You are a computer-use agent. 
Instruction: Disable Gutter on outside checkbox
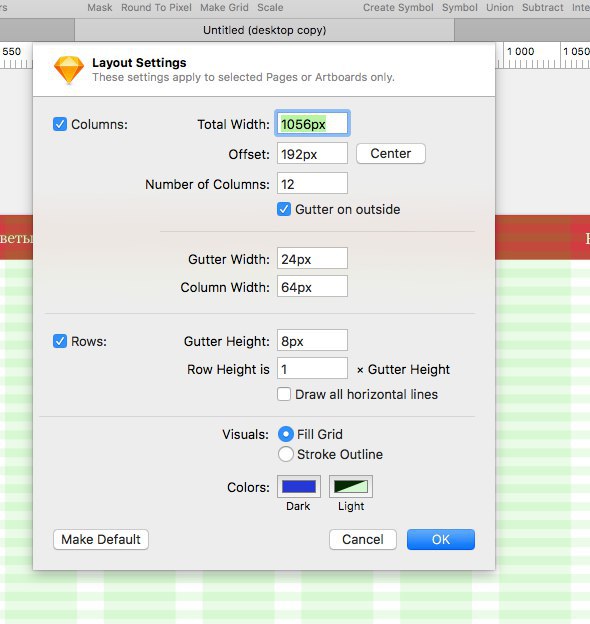(284, 209)
